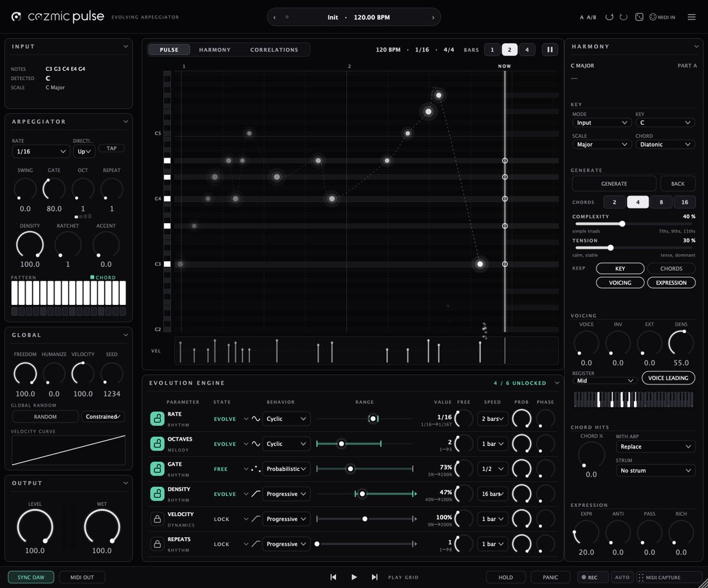The image size is (708, 588).
Task: Click the Cozmic Pulse logo icon
Action: click(x=16, y=17)
